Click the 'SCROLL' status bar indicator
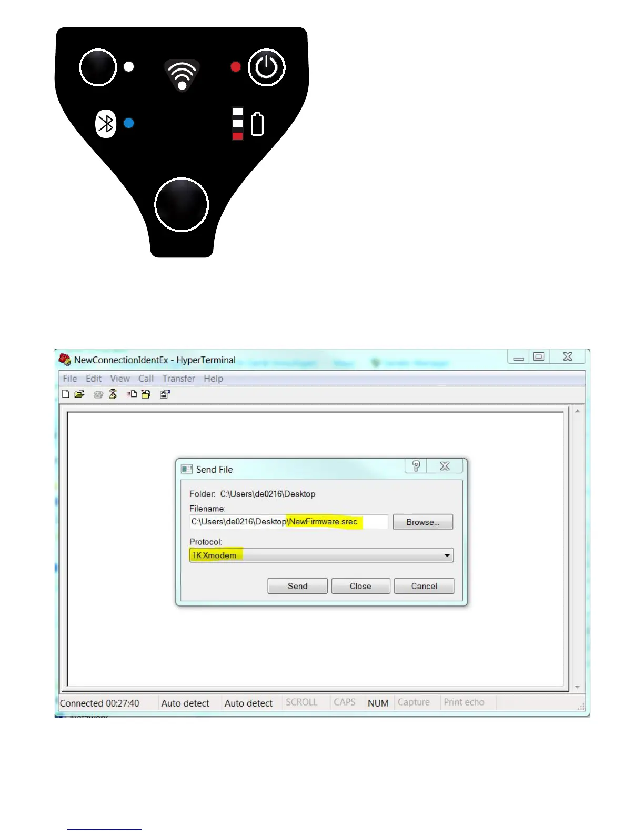The width and height of the screenshot is (644, 834). coord(301,702)
